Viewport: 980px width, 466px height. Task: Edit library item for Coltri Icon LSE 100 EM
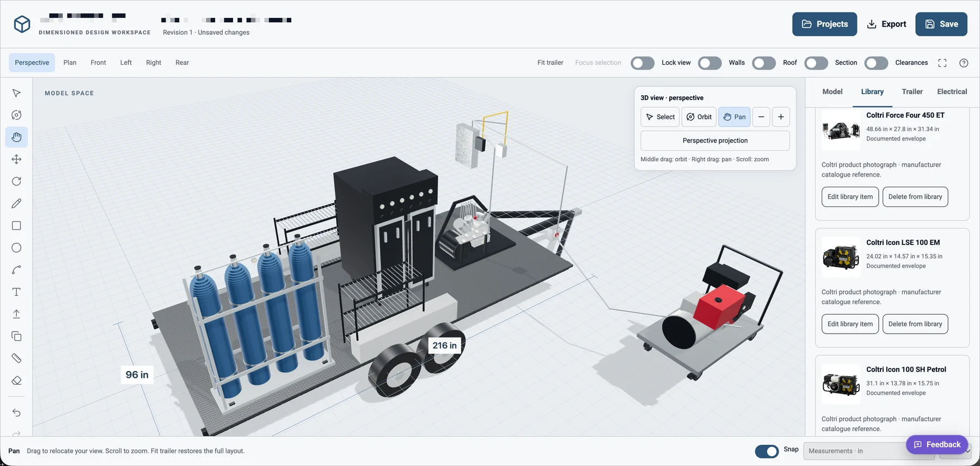click(850, 324)
